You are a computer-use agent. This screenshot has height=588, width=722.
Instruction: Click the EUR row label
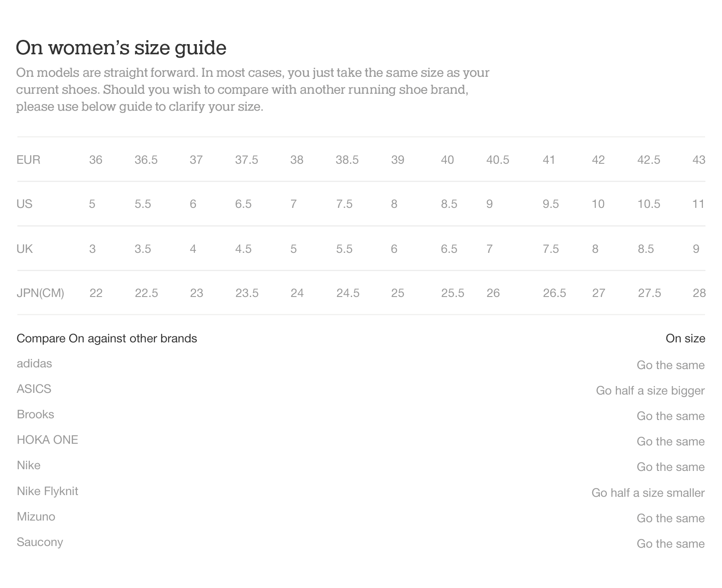(x=28, y=160)
